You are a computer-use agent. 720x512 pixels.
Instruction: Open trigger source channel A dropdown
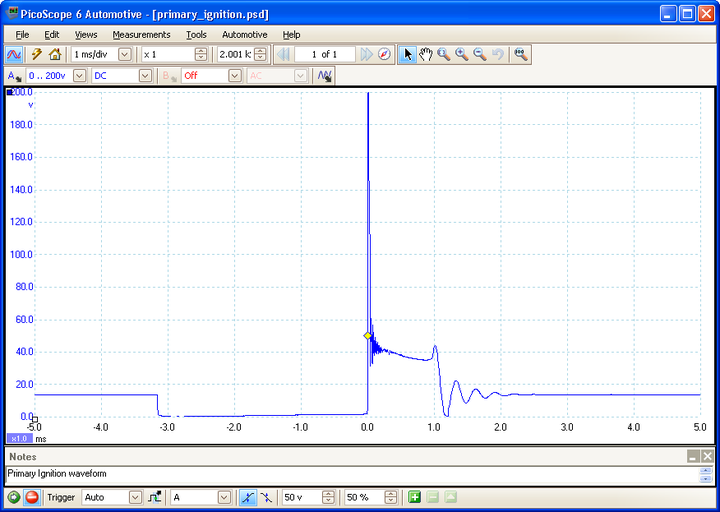coord(224,497)
